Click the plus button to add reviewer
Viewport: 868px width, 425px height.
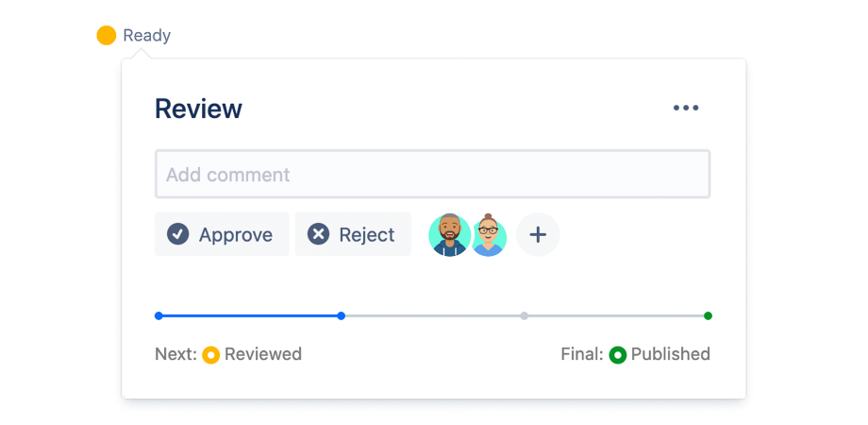click(538, 234)
